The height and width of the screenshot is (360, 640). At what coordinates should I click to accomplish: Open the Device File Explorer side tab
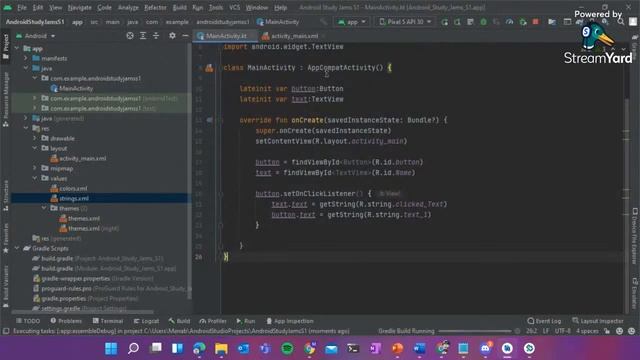[635, 236]
